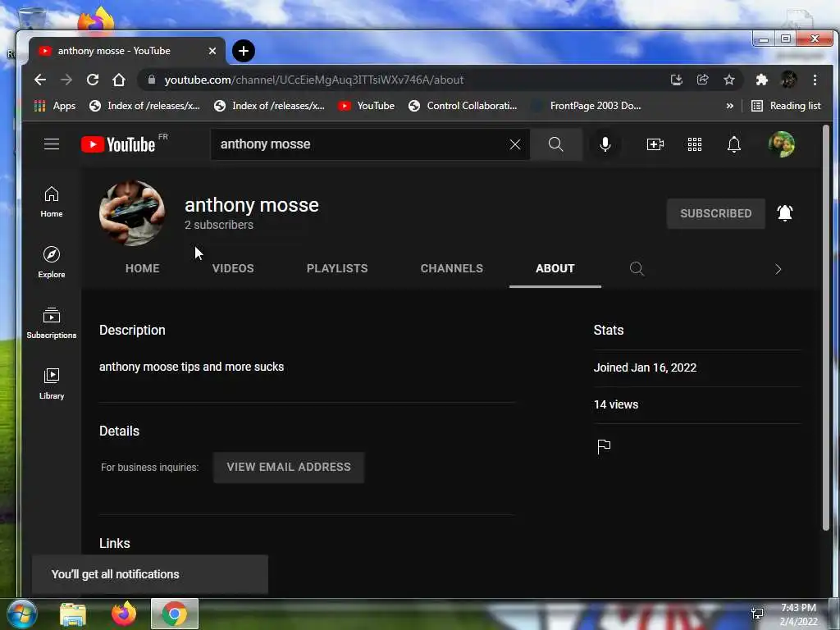Go to Home in the sidebar

click(x=52, y=202)
